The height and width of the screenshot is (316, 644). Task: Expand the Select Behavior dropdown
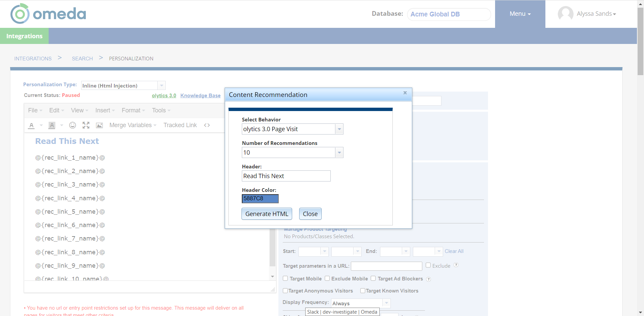pyautogui.click(x=339, y=129)
